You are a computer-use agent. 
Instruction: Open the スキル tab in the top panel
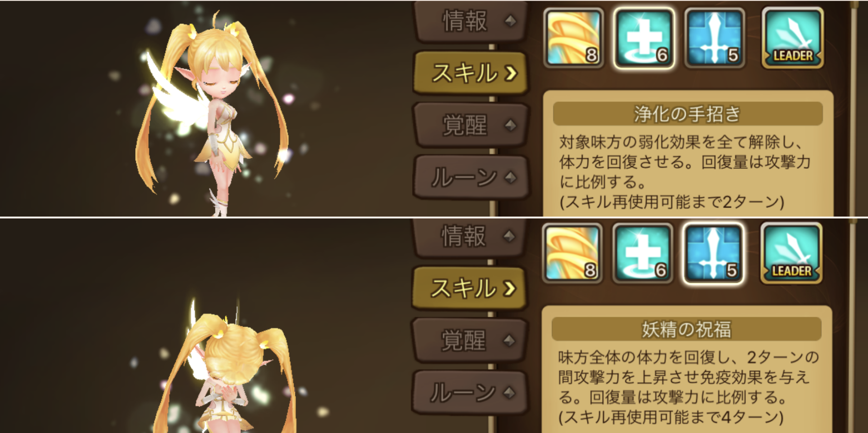472,73
